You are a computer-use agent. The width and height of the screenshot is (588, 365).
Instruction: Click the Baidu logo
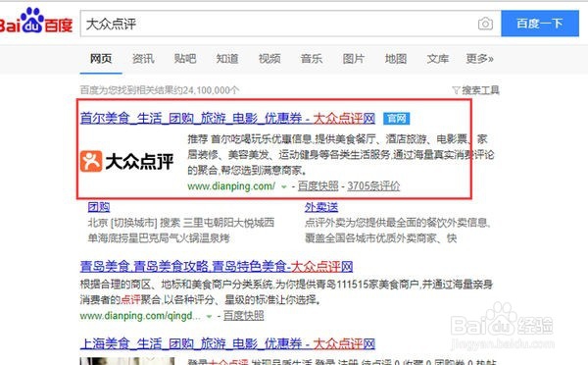36,21
